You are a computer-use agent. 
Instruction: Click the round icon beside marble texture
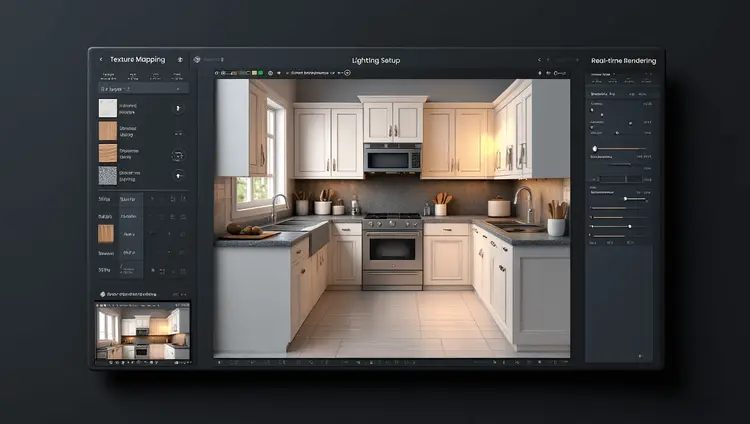point(179,108)
